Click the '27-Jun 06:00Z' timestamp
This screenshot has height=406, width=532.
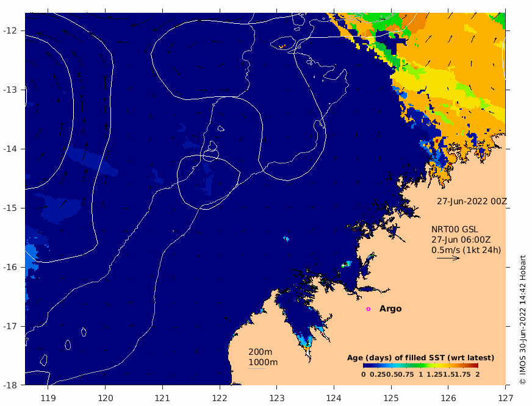[461, 240]
